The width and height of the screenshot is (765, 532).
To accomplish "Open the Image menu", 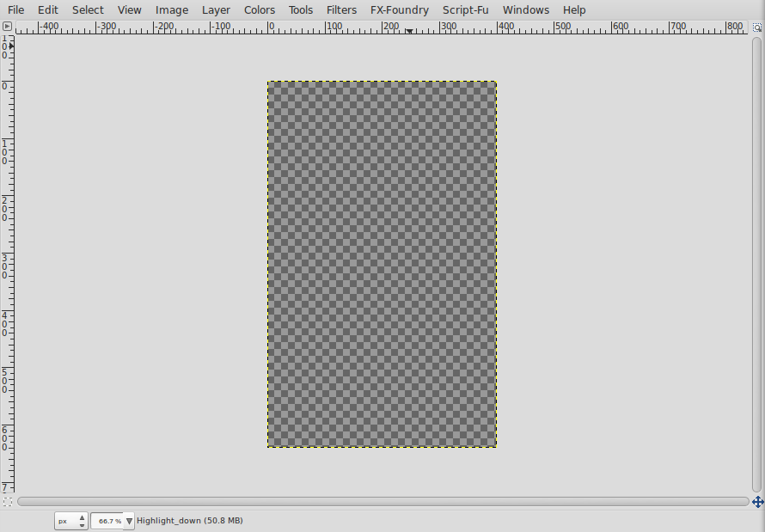I will click(171, 9).
